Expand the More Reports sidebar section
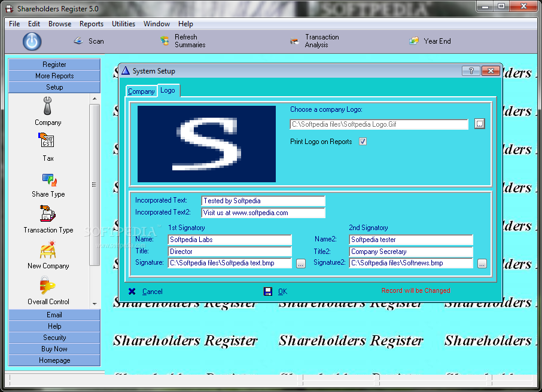 point(54,76)
